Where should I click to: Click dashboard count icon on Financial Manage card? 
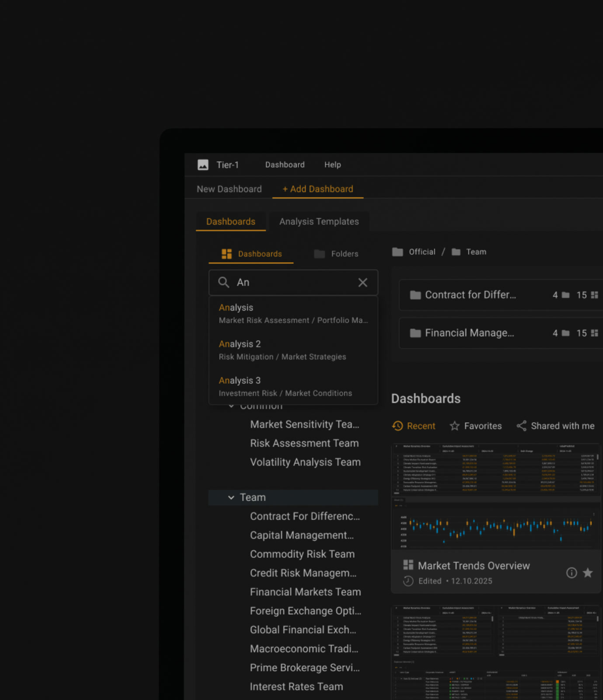click(594, 333)
